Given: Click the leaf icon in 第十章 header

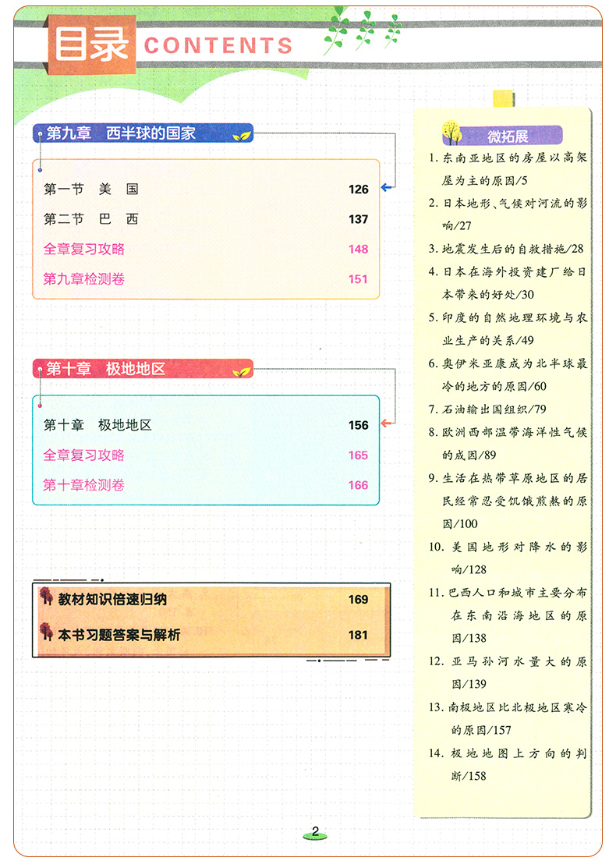Looking at the screenshot, I should (x=243, y=370).
